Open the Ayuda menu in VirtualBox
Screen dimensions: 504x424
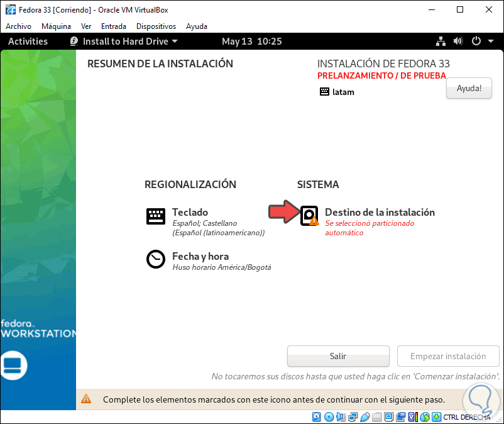197,26
